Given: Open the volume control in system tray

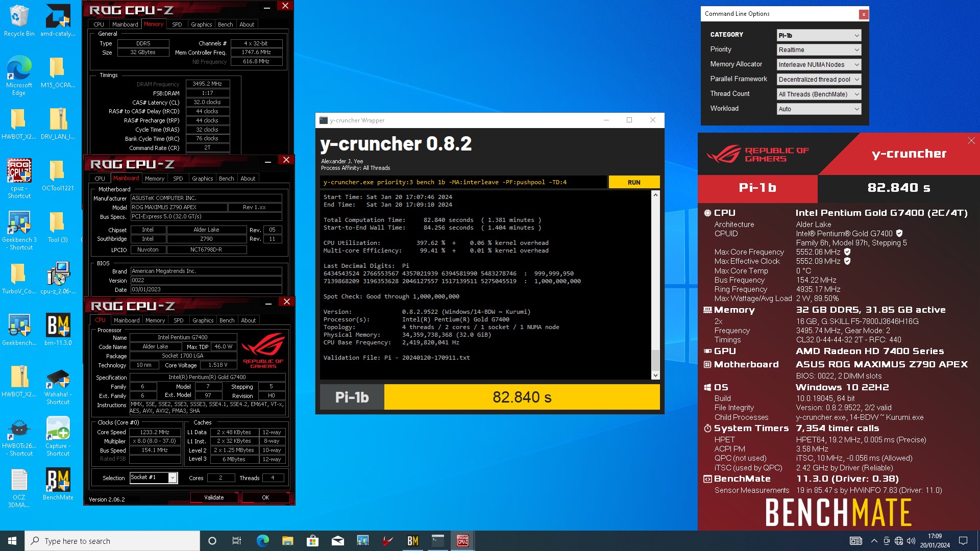Looking at the screenshot, I should [x=911, y=541].
